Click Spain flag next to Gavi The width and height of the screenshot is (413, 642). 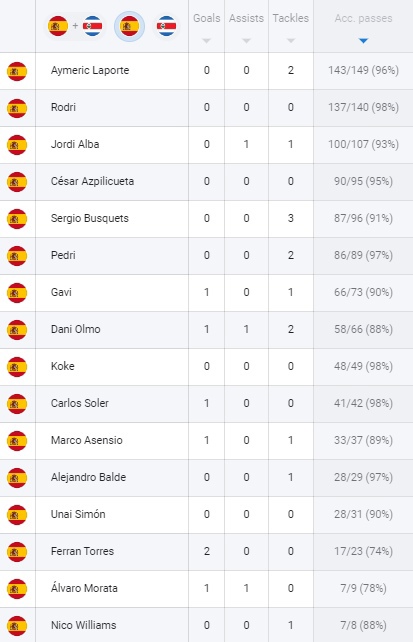coord(17,293)
